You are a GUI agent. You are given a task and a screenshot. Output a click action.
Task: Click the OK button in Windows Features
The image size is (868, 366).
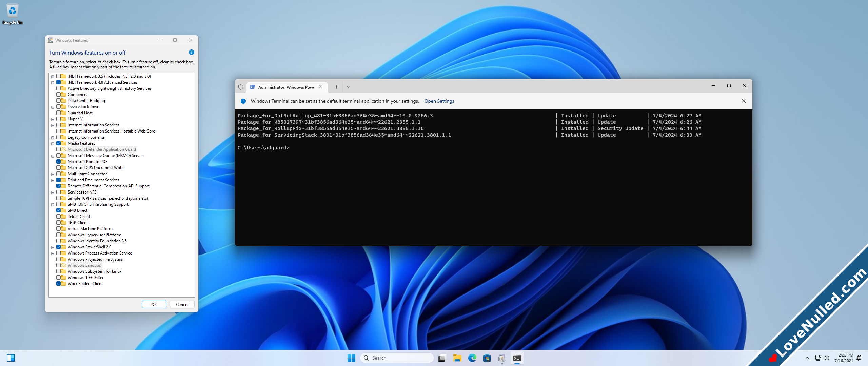[x=154, y=305]
